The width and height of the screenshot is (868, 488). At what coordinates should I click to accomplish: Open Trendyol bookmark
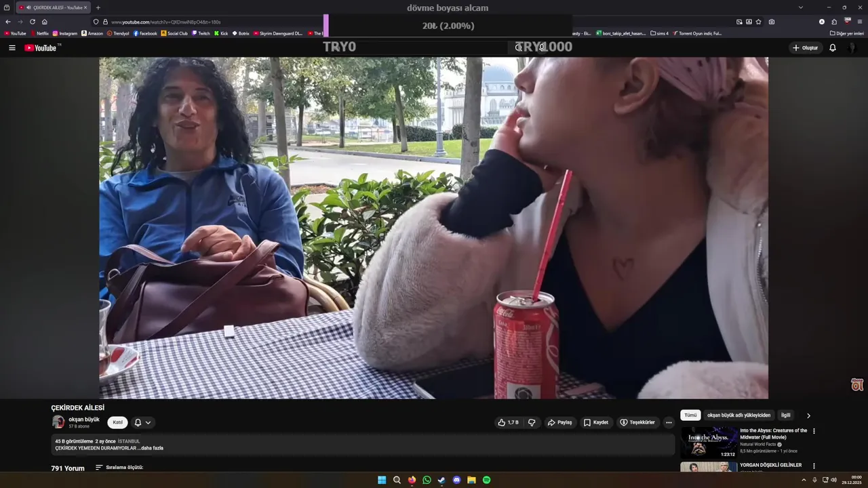118,33
